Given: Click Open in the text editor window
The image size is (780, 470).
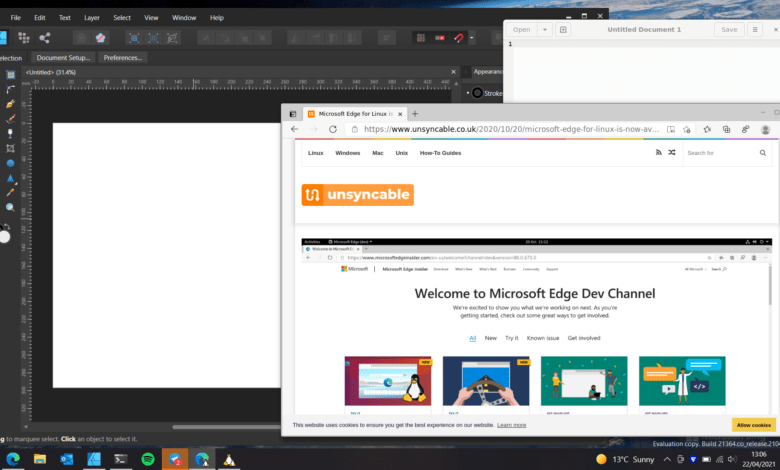Looking at the screenshot, I should click(521, 29).
